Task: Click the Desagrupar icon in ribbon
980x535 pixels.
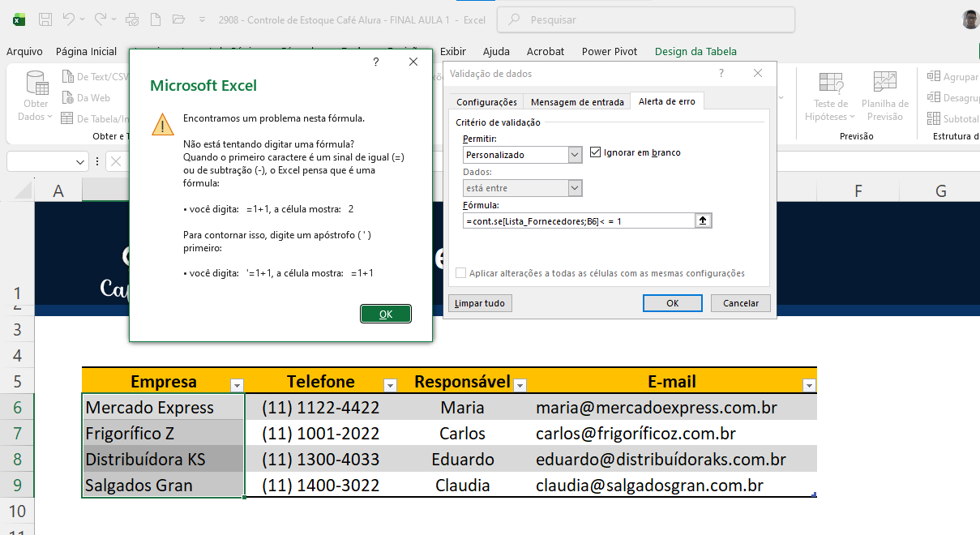Action: click(x=934, y=98)
